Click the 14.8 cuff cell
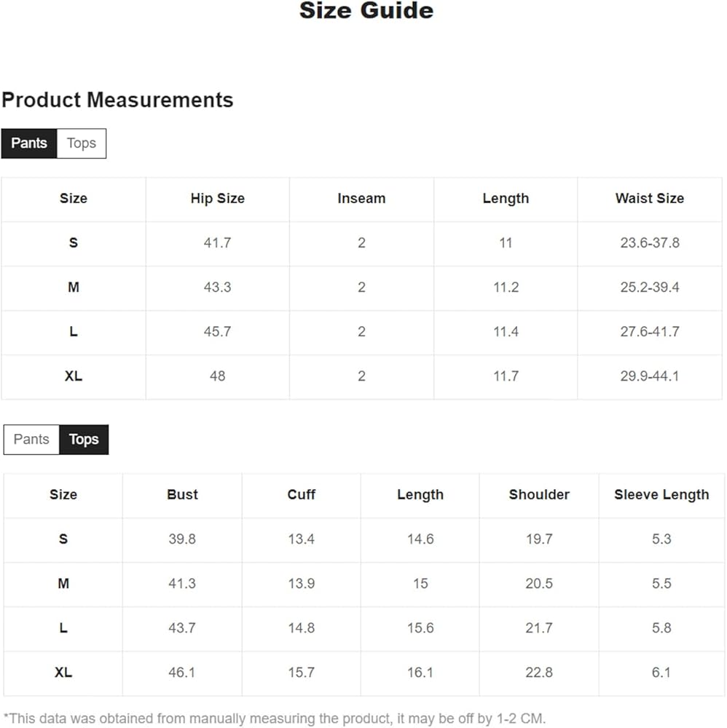Viewport: 727px width, 728px height. [302, 628]
